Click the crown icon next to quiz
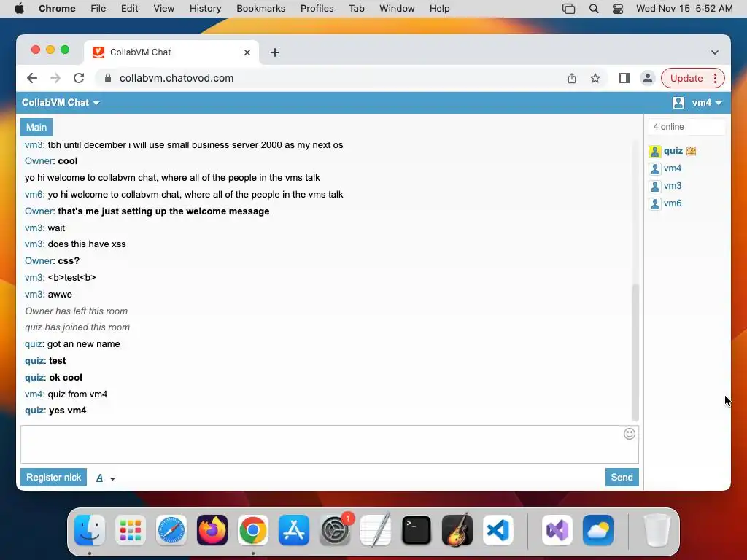747x560 pixels. 691,151
